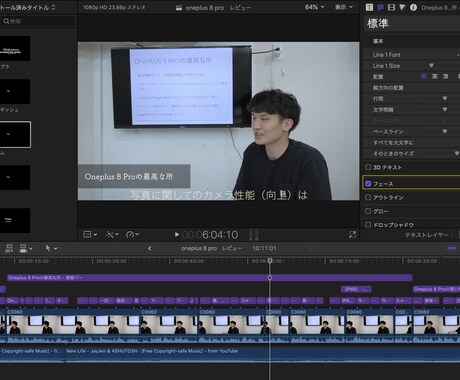
Task: Select the title thumbnail labeled ギッシュ
Action: pos(15,91)
